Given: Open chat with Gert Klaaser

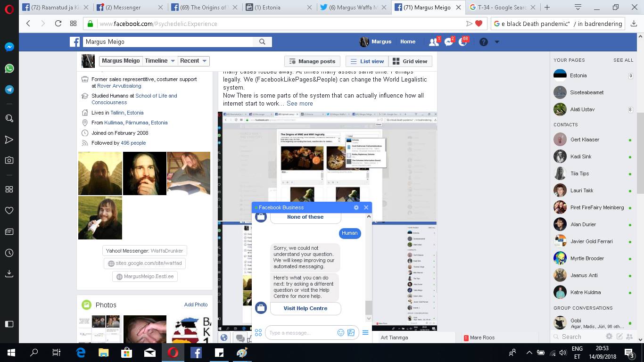Looking at the screenshot, I should click(593, 140).
